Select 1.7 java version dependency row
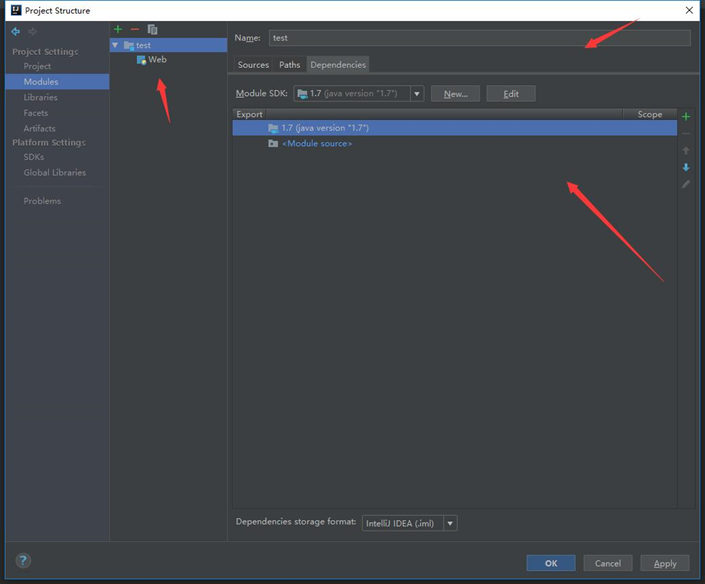Viewport: 705px width, 584px height. (455, 128)
